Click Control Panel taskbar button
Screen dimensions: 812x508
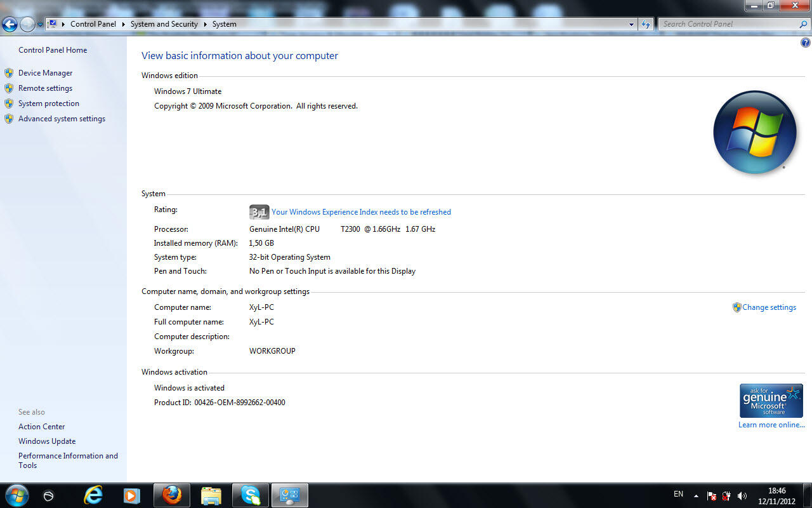click(x=290, y=495)
